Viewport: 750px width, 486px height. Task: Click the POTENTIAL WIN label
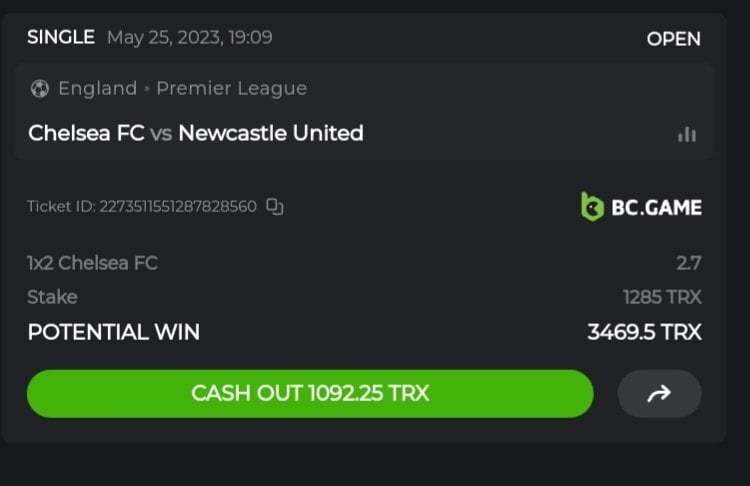point(113,332)
